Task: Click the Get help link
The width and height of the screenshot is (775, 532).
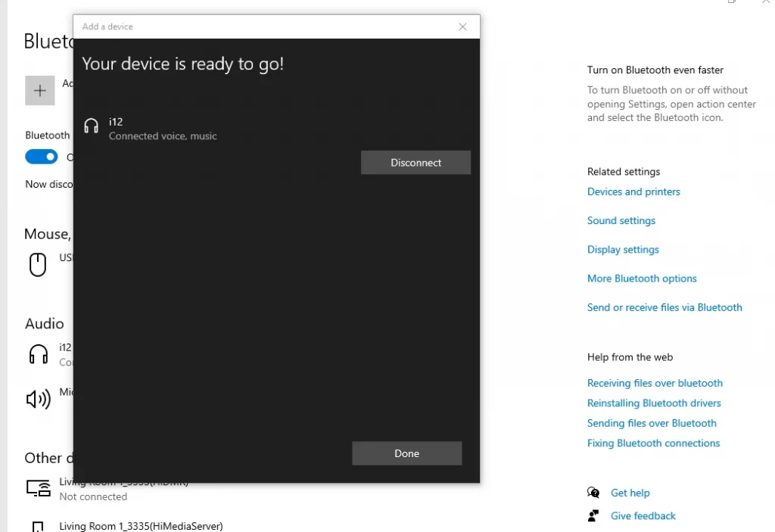Action: (x=630, y=493)
